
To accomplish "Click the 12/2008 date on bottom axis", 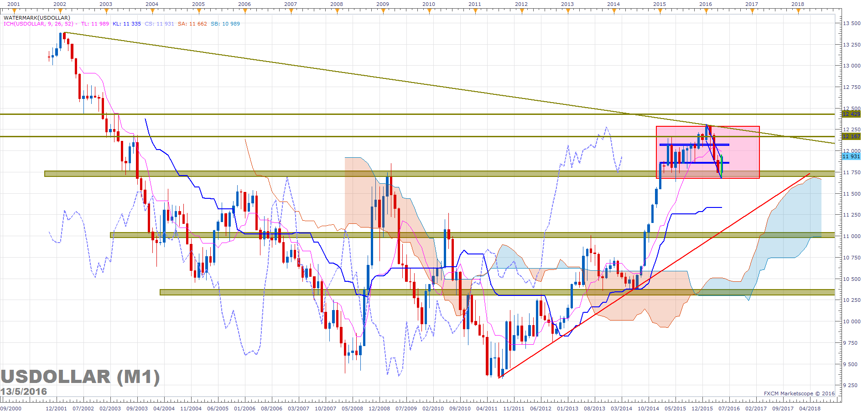I will pyautogui.click(x=379, y=409).
